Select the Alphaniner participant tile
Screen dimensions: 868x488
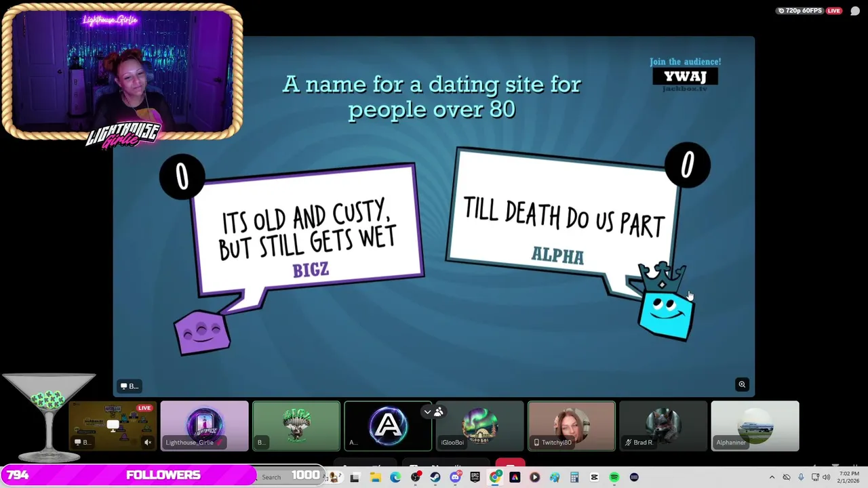pos(755,426)
